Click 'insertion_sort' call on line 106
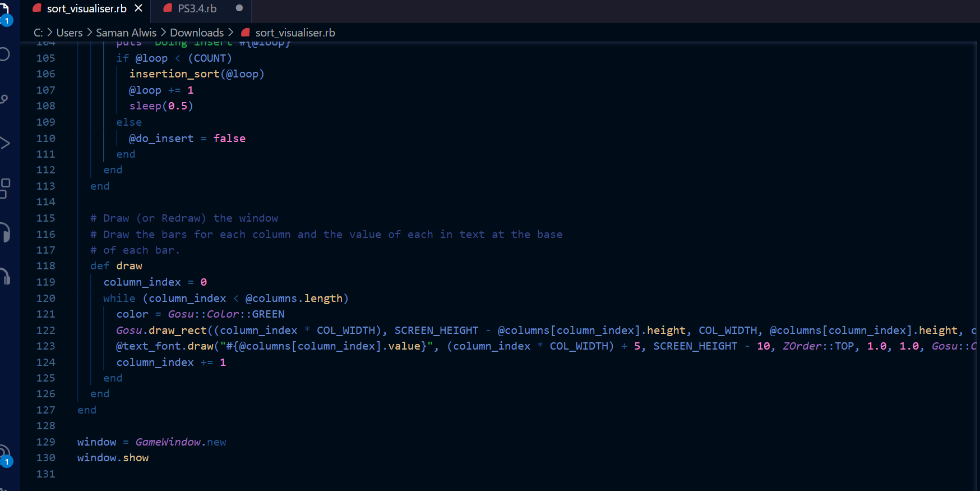 pos(174,74)
